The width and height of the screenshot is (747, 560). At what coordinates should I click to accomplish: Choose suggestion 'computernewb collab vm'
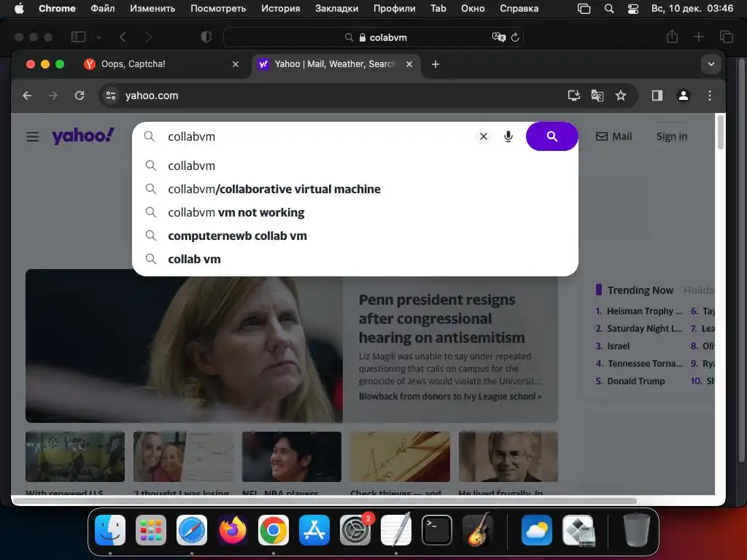click(355, 236)
